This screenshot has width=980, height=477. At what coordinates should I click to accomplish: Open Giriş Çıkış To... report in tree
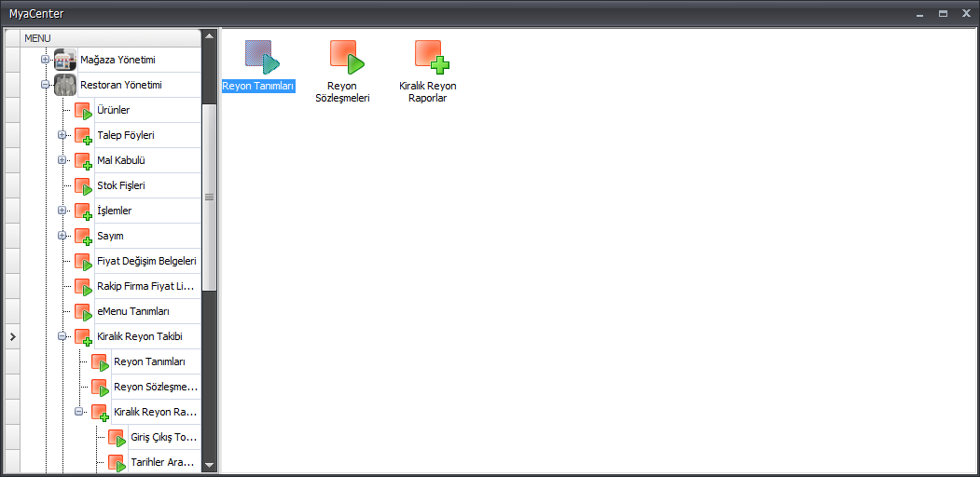click(x=164, y=437)
